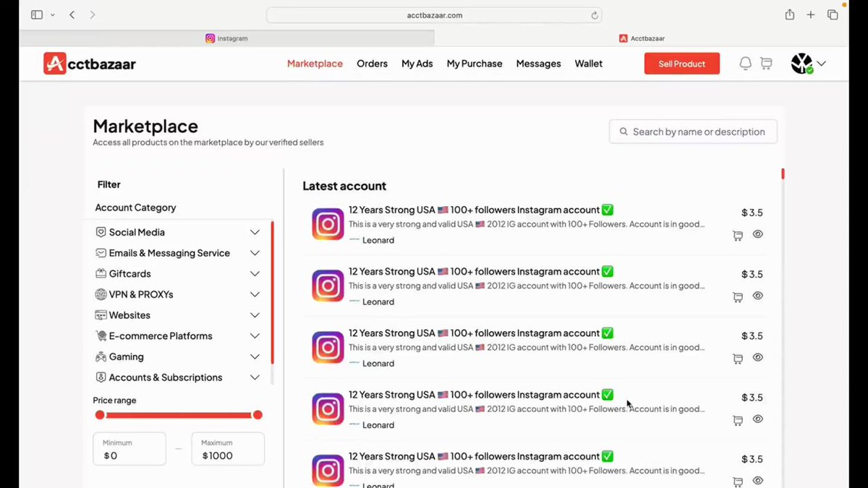The height and width of the screenshot is (488, 868).
Task: Go back with Safari's back arrow
Action: (x=72, y=14)
